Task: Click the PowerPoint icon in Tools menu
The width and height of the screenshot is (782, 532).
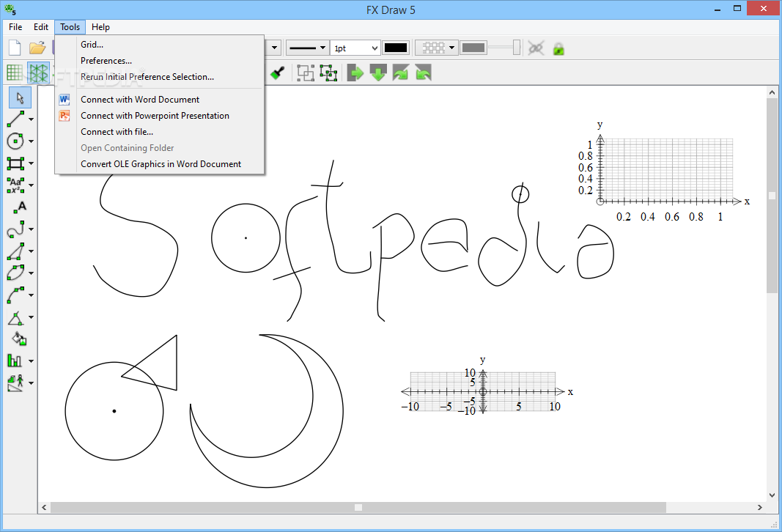Action: [x=64, y=116]
